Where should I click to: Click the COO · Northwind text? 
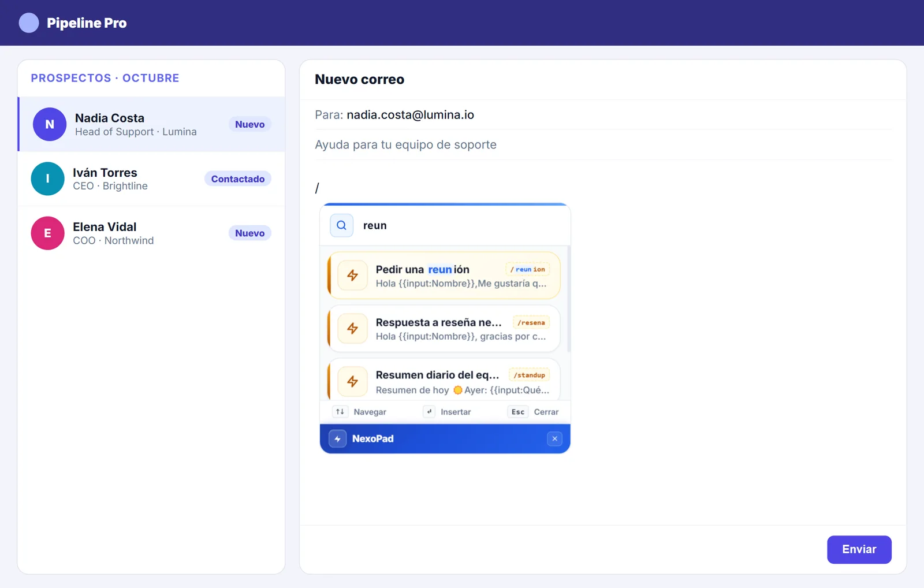(113, 240)
